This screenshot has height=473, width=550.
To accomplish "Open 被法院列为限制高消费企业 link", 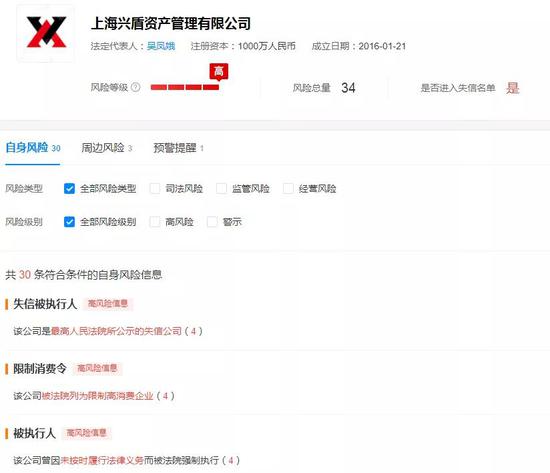I will click(x=98, y=396).
